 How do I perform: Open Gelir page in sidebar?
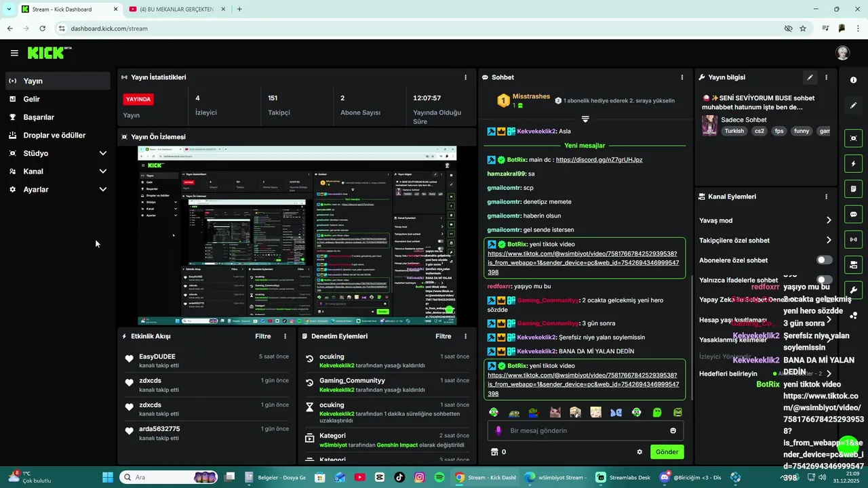[x=58, y=99]
